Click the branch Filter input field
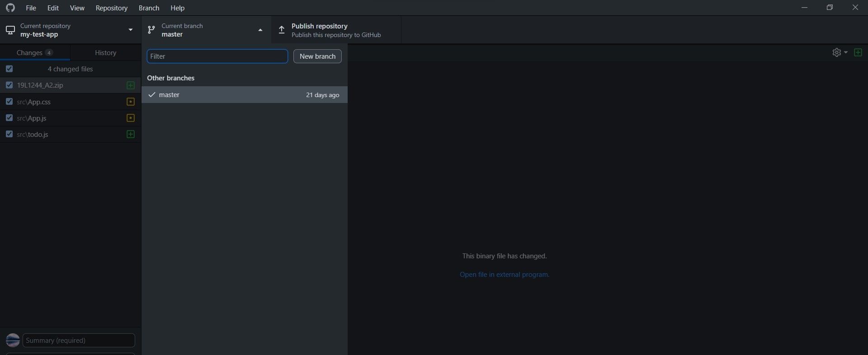The image size is (868, 355). click(x=217, y=56)
